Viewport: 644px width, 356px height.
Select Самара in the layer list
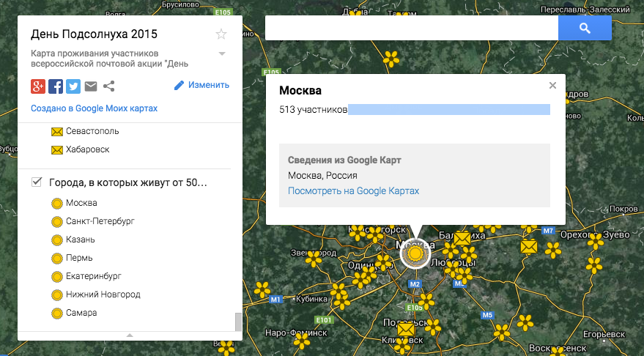81,313
